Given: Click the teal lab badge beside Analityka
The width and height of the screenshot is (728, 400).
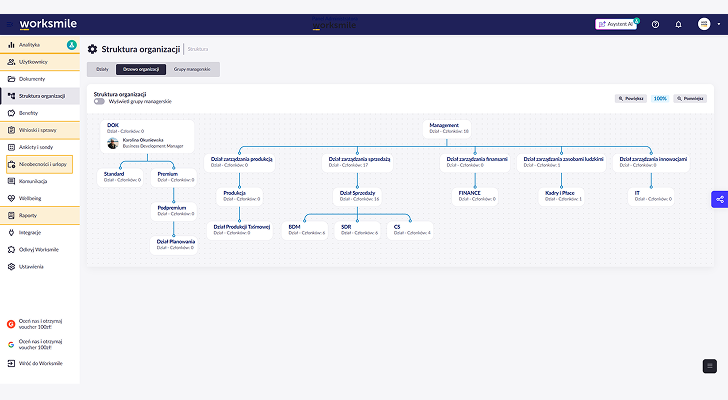Looking at the screenshot, I should 72,45.
